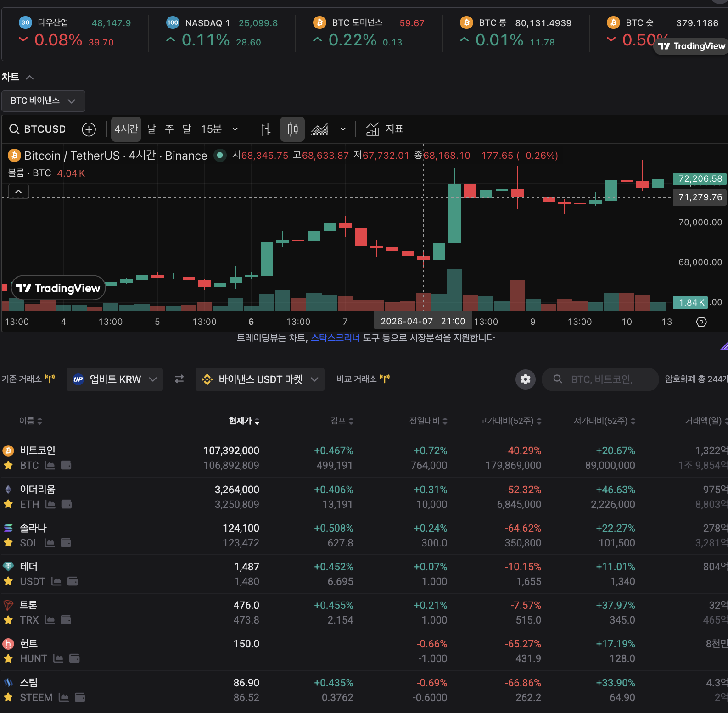Open the BTC row chart icon

coord(50,465)
